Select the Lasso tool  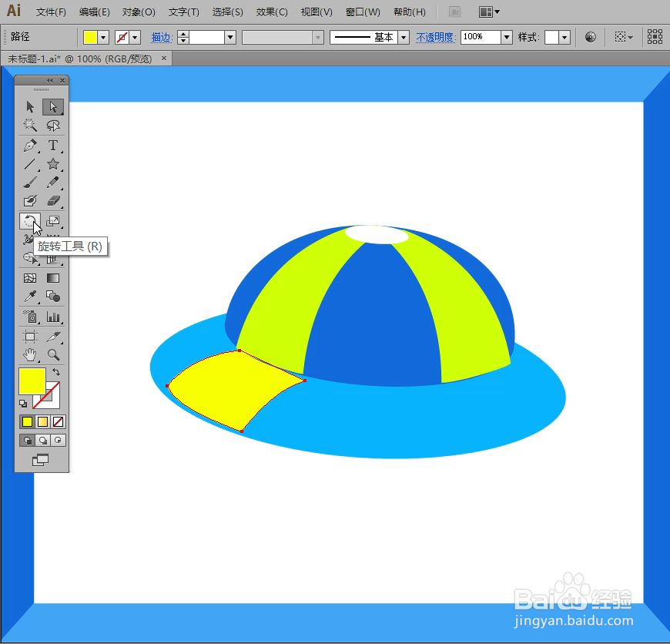point(53,126)
